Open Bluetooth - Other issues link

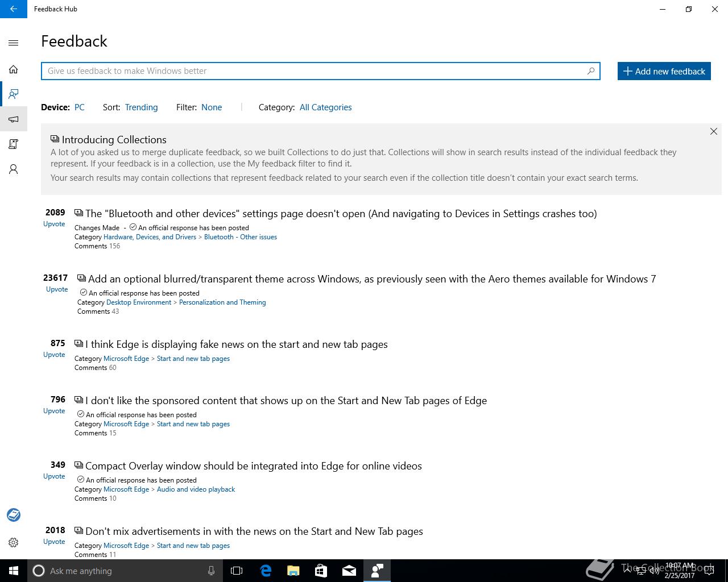point(241,237)
